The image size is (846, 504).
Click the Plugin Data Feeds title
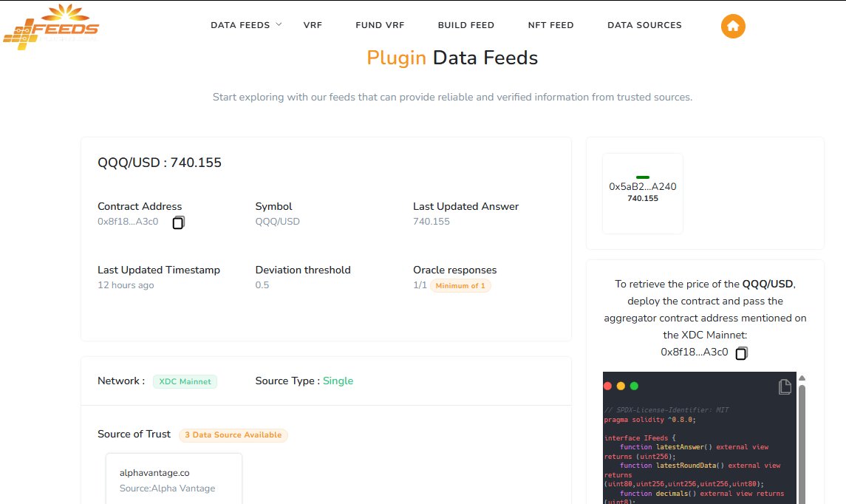[452, 58]
